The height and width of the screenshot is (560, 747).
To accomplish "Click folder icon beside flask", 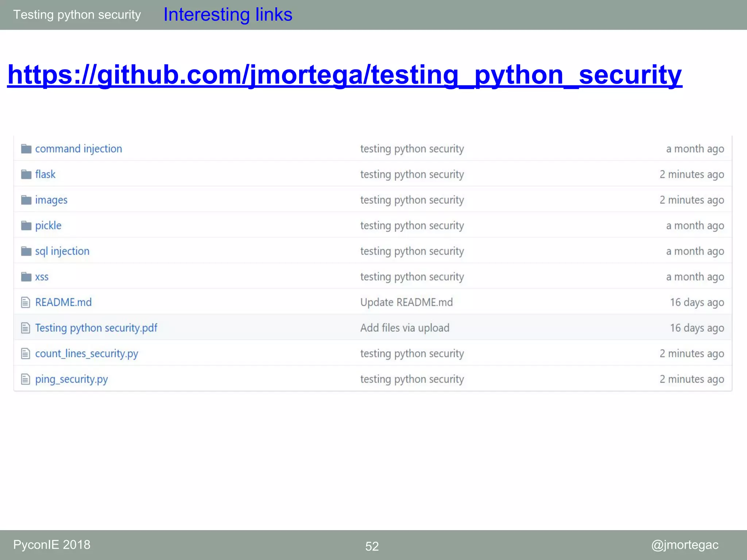I will pos(26,174).
